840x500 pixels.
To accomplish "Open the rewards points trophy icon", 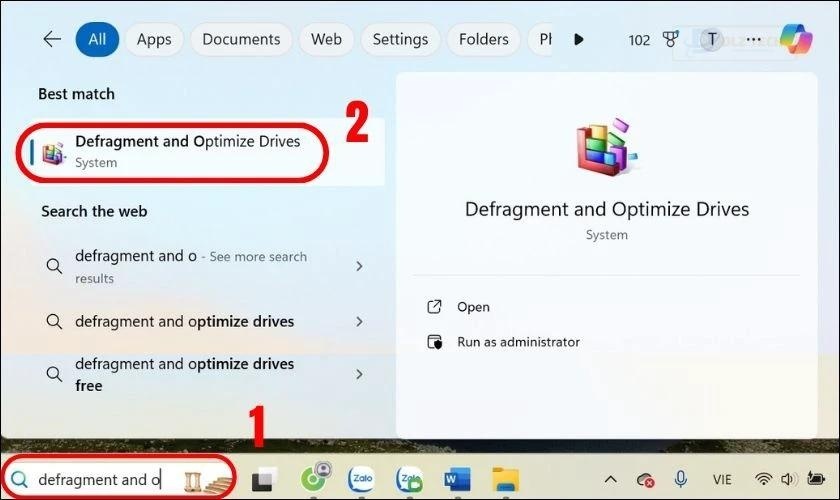I will (x=670, y=39).
